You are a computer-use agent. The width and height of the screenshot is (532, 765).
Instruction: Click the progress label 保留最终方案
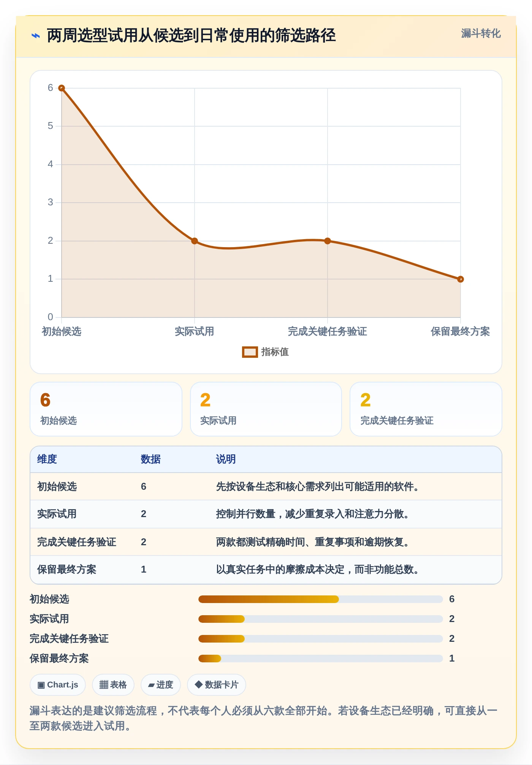click(x=59, y=659)
